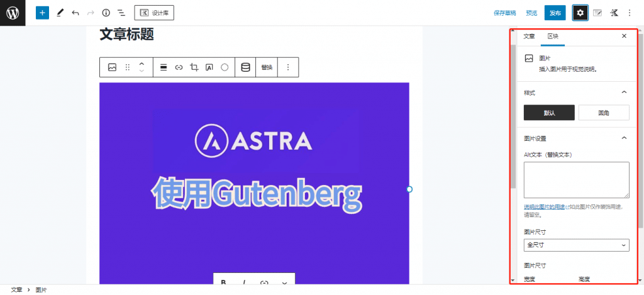Click the 图片 block icon in sidebar
This screenshot has width=644, height=295.
(x=529, y=58)
